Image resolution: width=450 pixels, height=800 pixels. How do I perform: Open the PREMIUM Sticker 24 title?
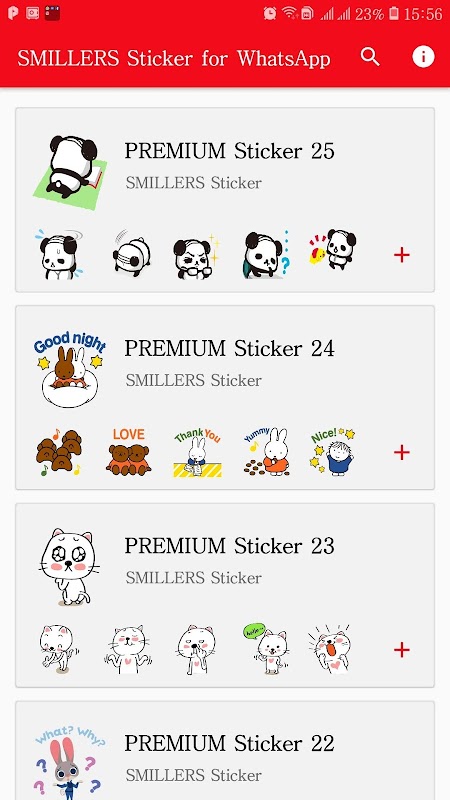click(230, 348)
